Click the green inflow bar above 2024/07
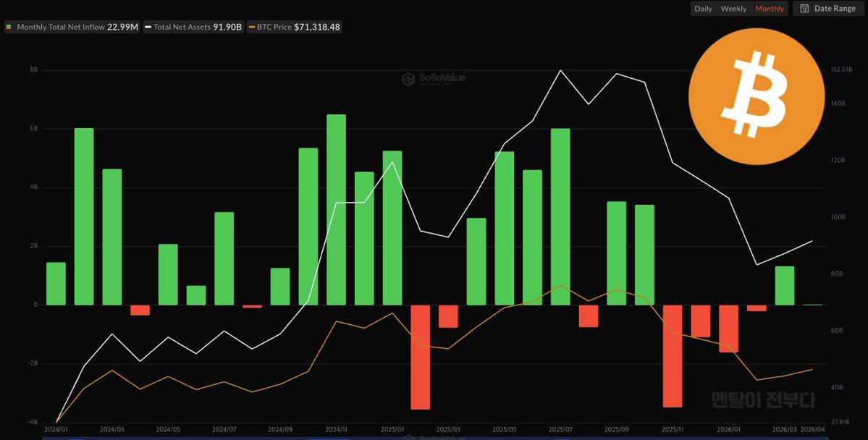868x440 pixels. [224, 258]
